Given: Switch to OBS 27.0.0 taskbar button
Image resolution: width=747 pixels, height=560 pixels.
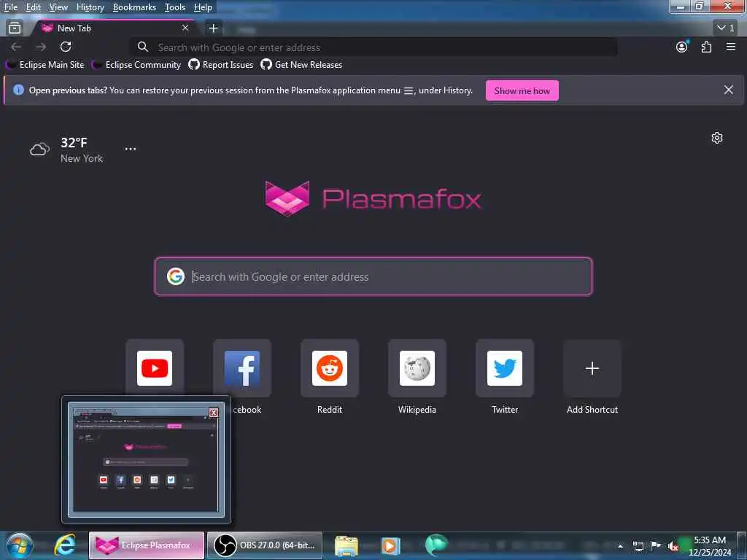Looking at the screenshot, I should click(x=265, y=545).
